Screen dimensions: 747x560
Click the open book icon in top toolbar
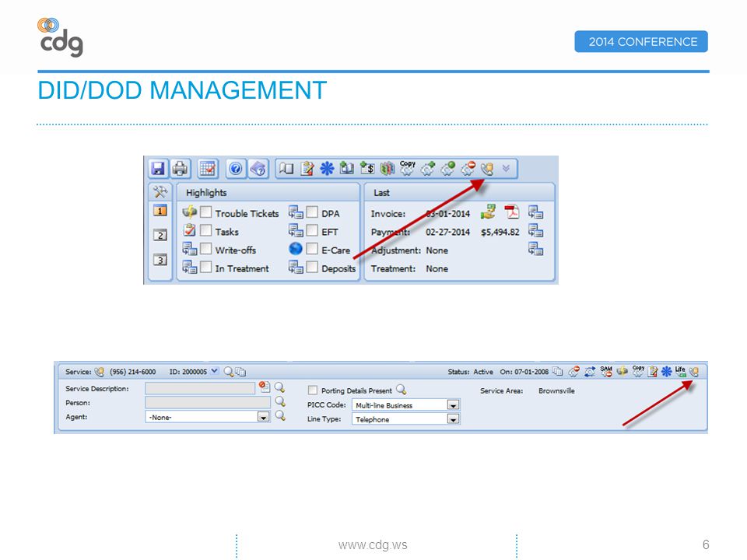click(x=286, y=168)
